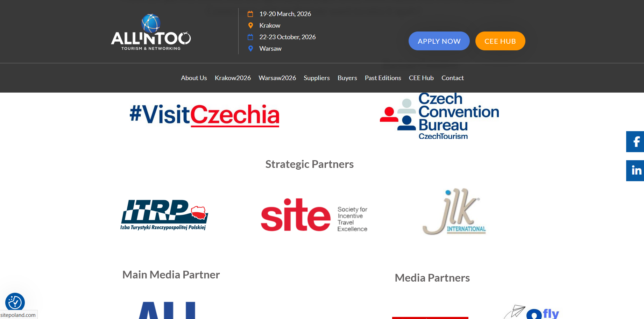Viewport: 644px width, 319px height.
Task: Open the cookie consent preferences icon
Action: [15, 303]
